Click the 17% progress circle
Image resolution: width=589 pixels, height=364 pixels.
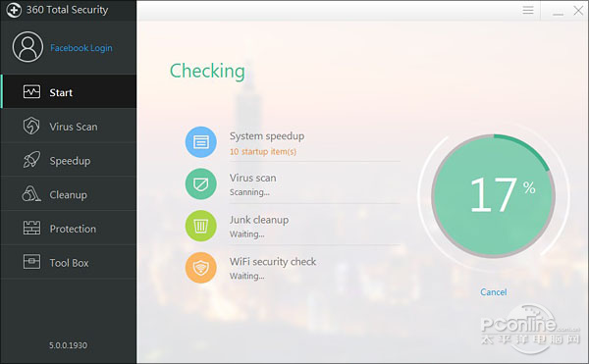point(493,195)
